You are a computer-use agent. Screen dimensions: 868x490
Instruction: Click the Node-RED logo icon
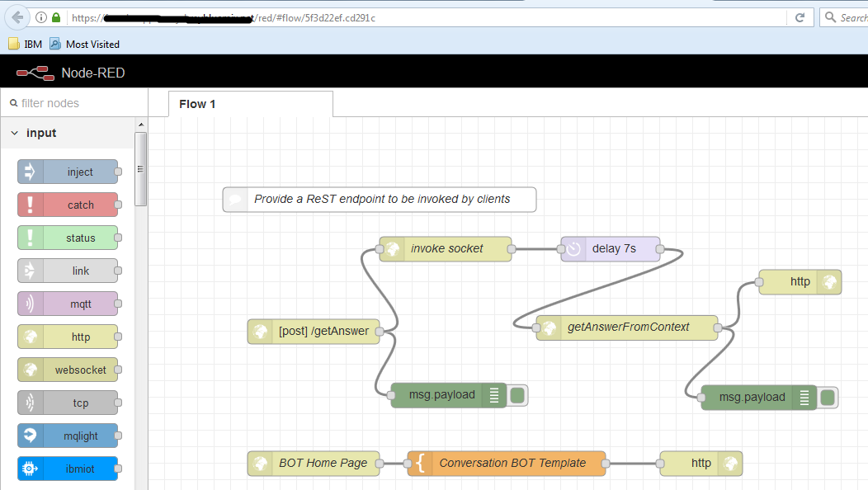35,73
